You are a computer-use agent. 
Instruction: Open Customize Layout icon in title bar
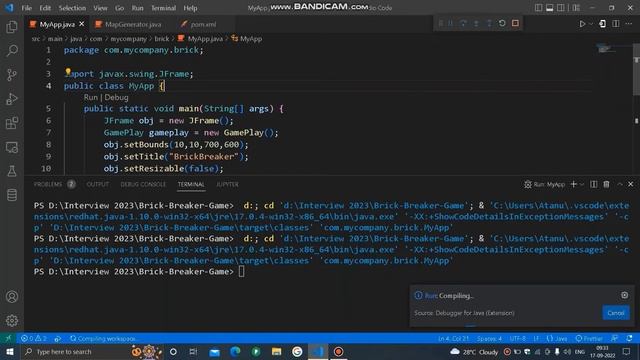pyautogui.click(x=576, y=8)
